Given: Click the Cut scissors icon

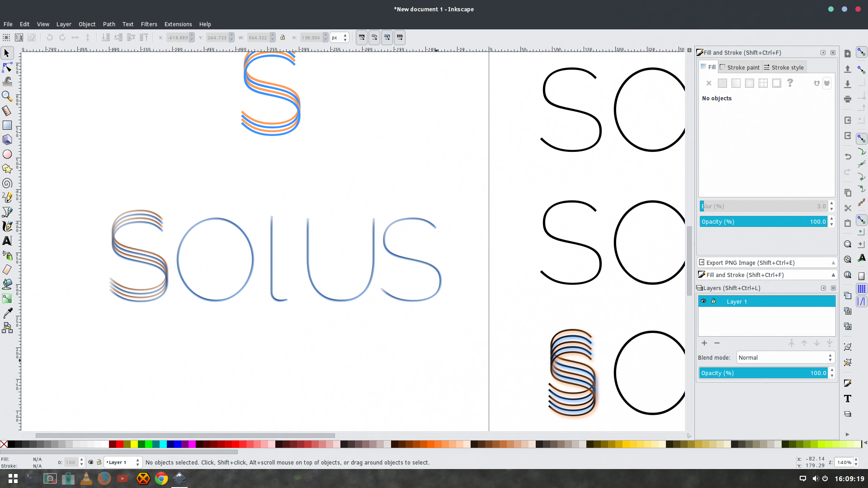Looking at the screenshot, I should (848, 208).
